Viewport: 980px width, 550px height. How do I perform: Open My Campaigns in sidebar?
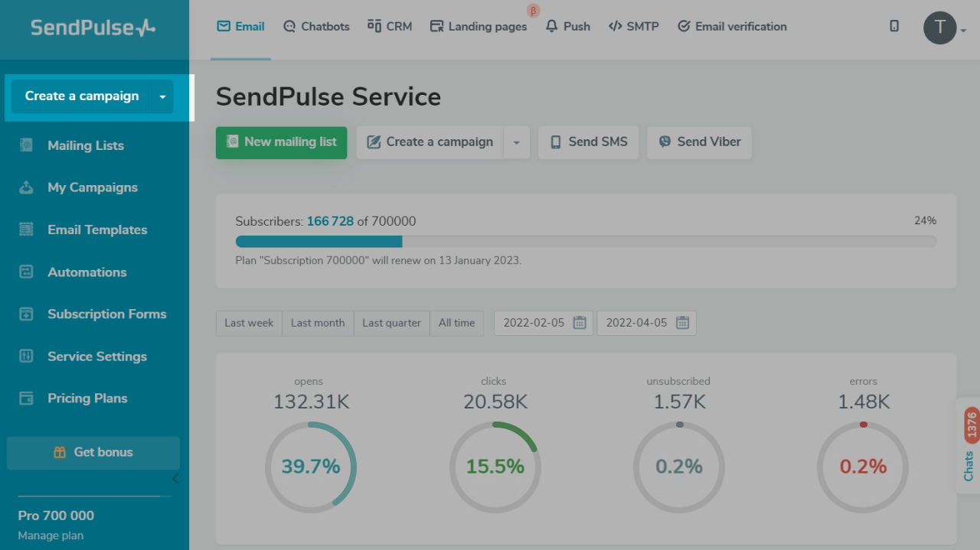click(x=93, y=187)
